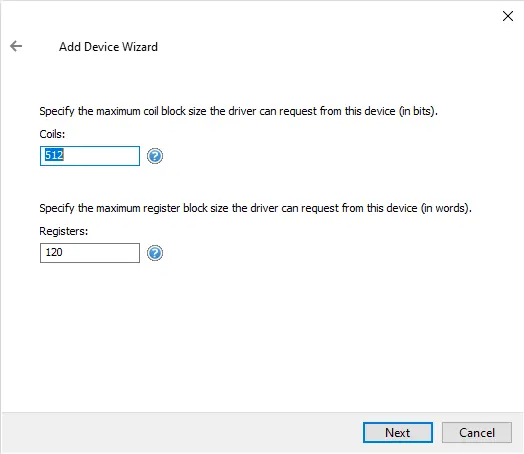The height and width of the screenshot is (454, 524).
Task: Click the Add Device Wizard title
Action: [108, 47]
